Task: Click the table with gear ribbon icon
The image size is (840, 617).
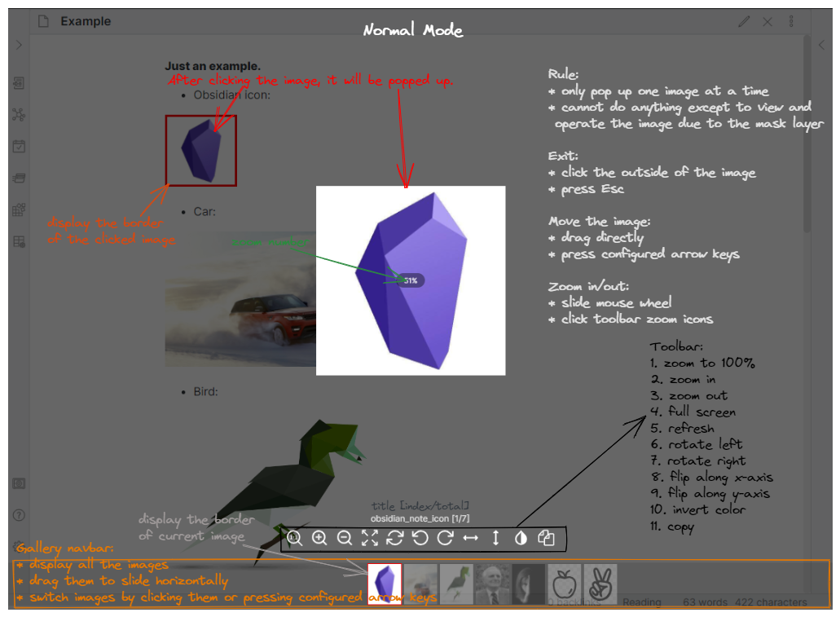Action: pyautogui.click(x=19, y=242)
